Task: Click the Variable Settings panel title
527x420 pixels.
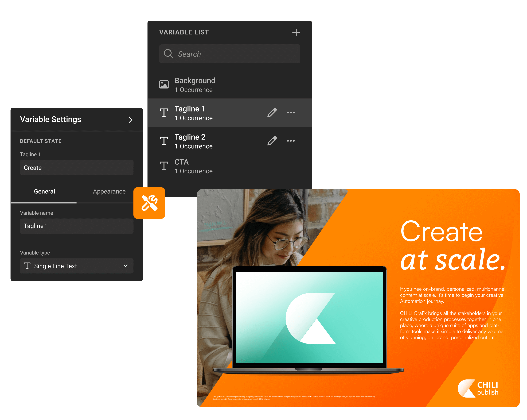Action: 50,119
